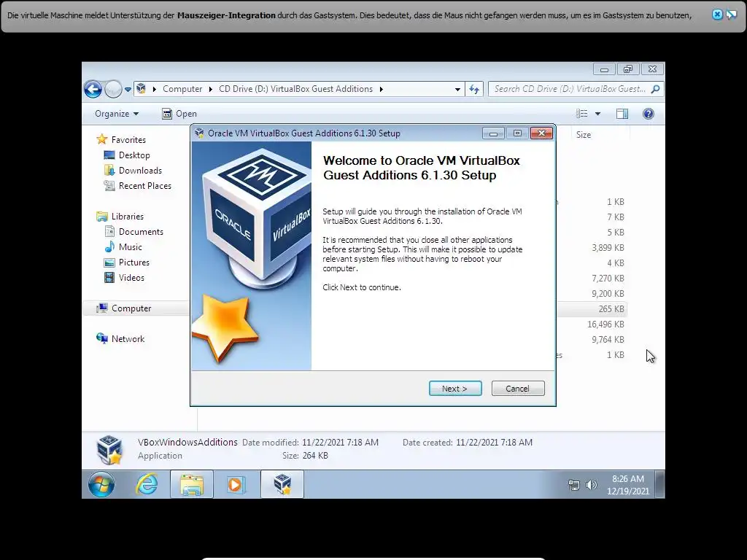Dismiss the mouse integration notification with the X icon
The height and width of the screenshot is (560, 747).
pos(717,15)
